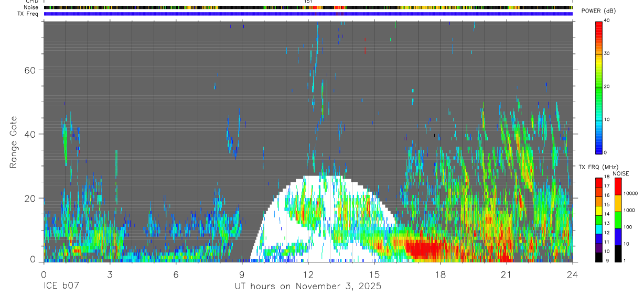Image resolution: width=644 pixels, height=297 pixels.
Task: Click the 0 label on the POWER colorbar
Action: pos(605,152)
